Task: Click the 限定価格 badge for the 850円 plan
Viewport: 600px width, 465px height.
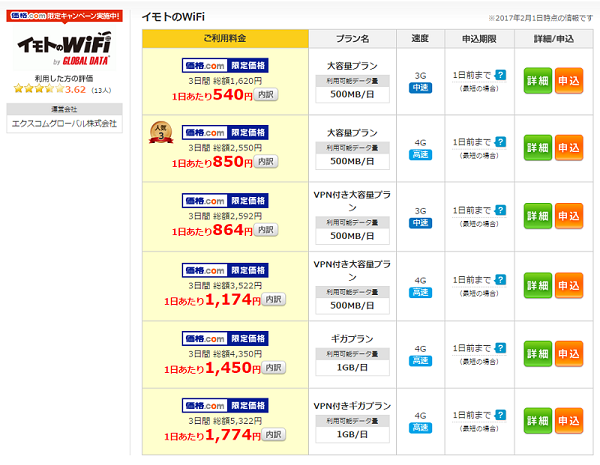Action: [225, 132]
